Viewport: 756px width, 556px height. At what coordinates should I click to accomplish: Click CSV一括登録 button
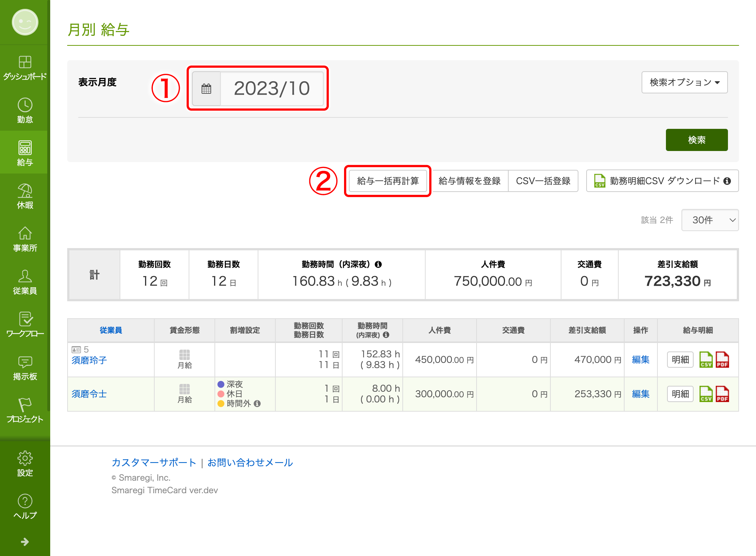coord(543,181)
